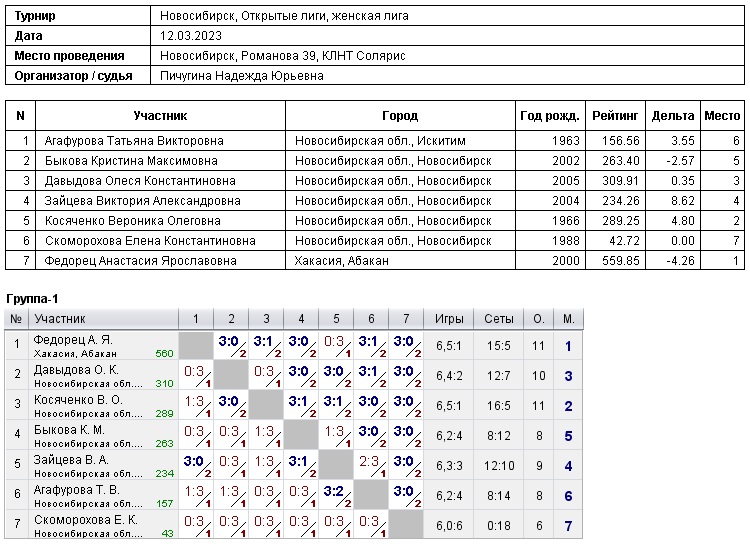The image size is (750, 544).
Task: Select Скоморохова Елена Константиновна in participants list
Action: pyautogui.click(x=150, y=241)
